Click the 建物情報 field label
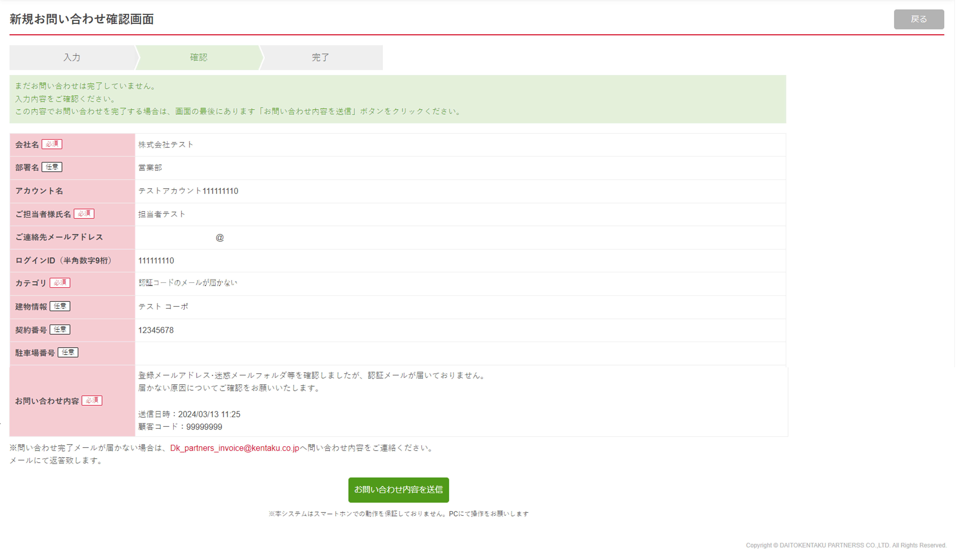 click(x=31, y=307)
